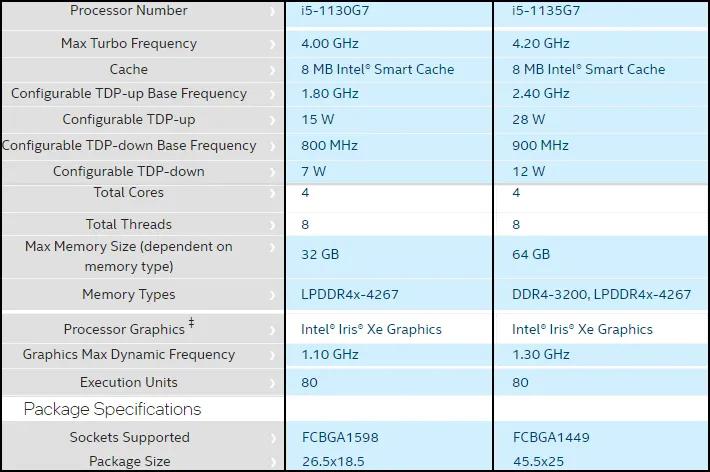Expand the Configurable TDP-down row chevron

click(273, 172)
